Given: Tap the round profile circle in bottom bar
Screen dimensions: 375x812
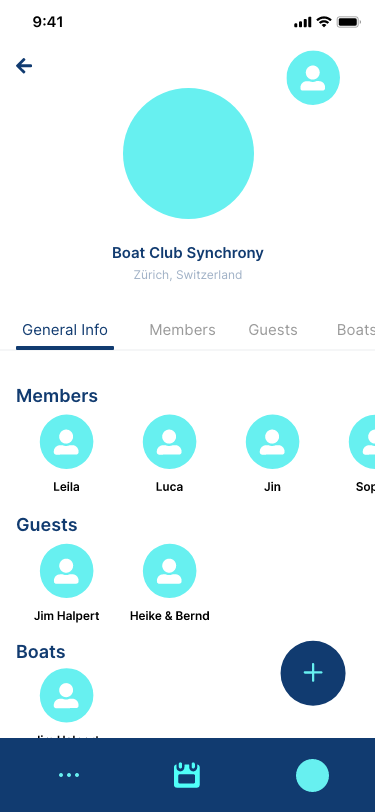Looking at the screenshot, I should (312, 775).
